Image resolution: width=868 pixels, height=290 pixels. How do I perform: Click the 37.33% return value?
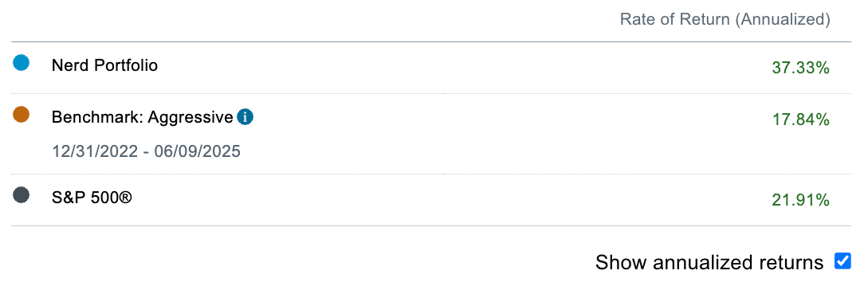[x=800, y=68]
